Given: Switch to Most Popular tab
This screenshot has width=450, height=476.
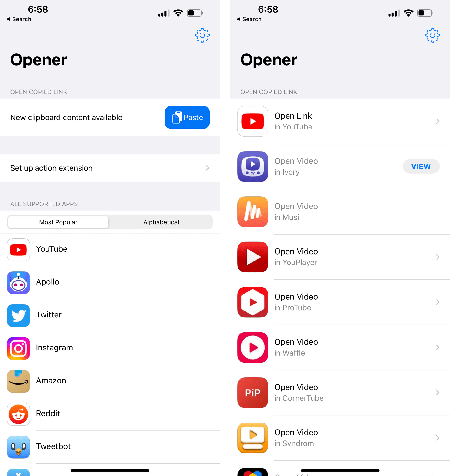Looking at the screenshot, I should point(58,222).
